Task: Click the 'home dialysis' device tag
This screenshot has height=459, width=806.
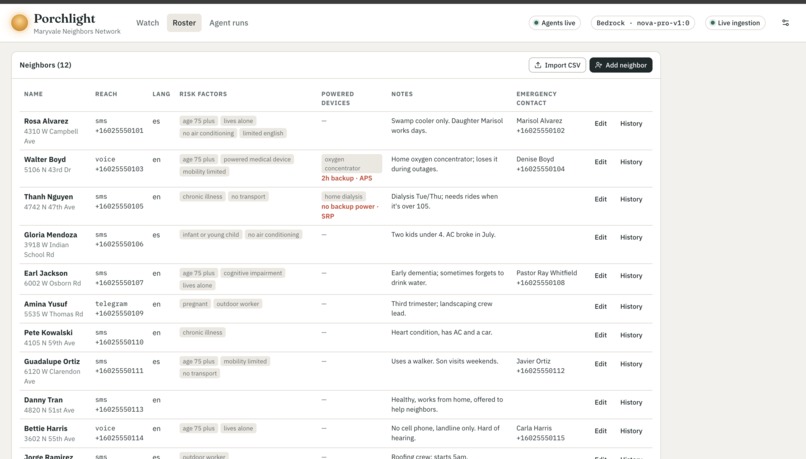Action: (343, 196)
